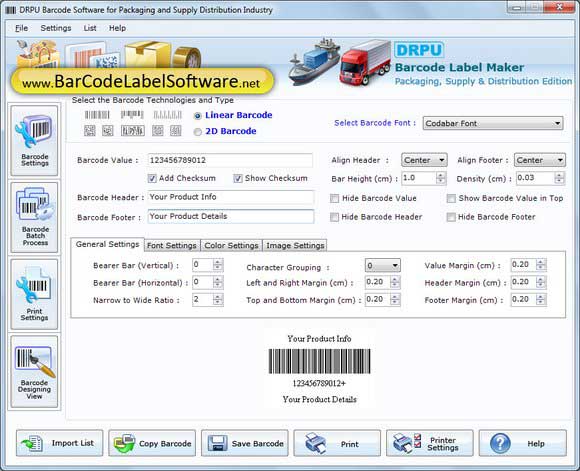Uncheck Show Checksum checkbox

[237, 178]
